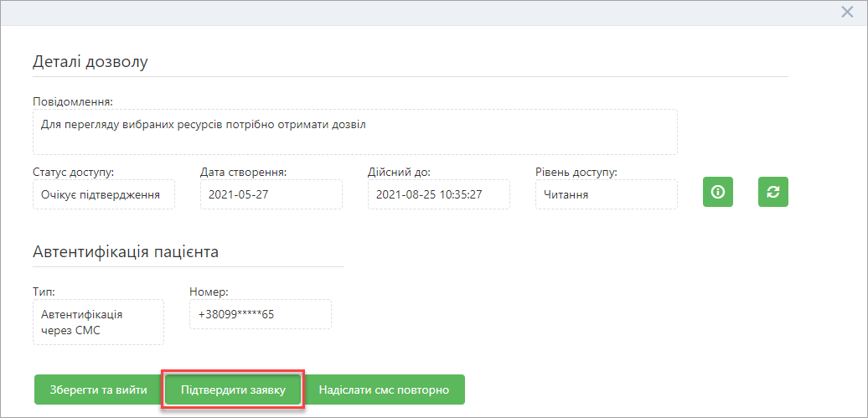This screenshot has width=868, height=418.
Task: Click inside the Повідомлення message text area
Action: coord(355,132)
